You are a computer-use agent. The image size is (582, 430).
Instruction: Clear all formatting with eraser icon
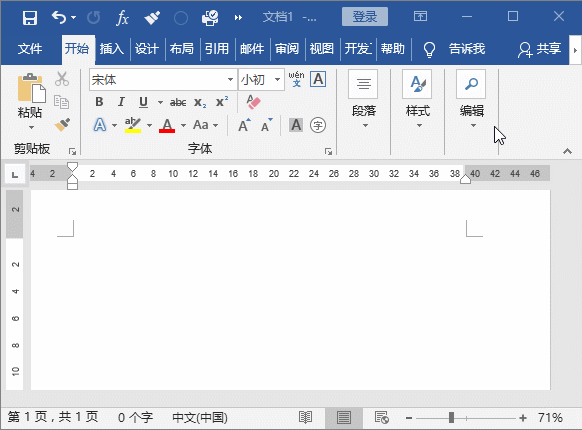click(254, 102)
